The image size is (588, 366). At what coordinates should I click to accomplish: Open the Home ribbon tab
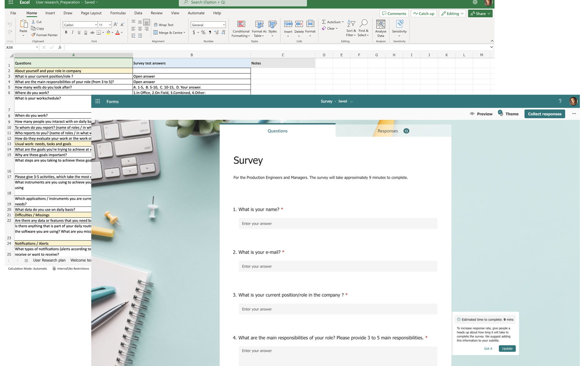pyautogui.click(x=32, y=13)
